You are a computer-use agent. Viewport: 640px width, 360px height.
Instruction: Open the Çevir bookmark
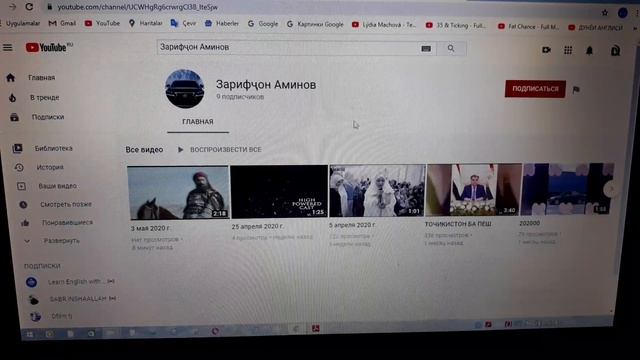point(184,23)
